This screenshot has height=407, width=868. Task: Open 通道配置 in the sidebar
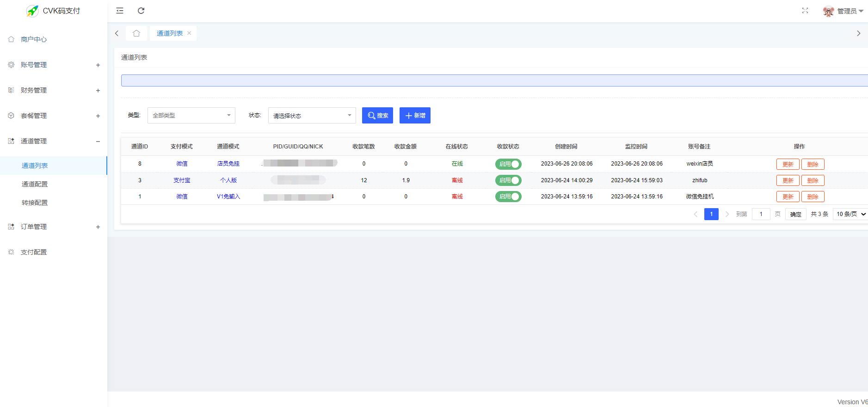[35, 184]
